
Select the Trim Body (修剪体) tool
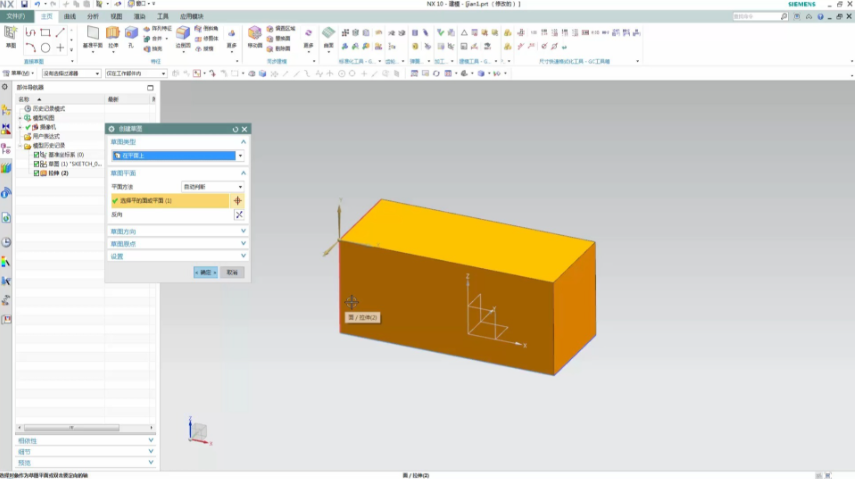[x=207, y=39]
